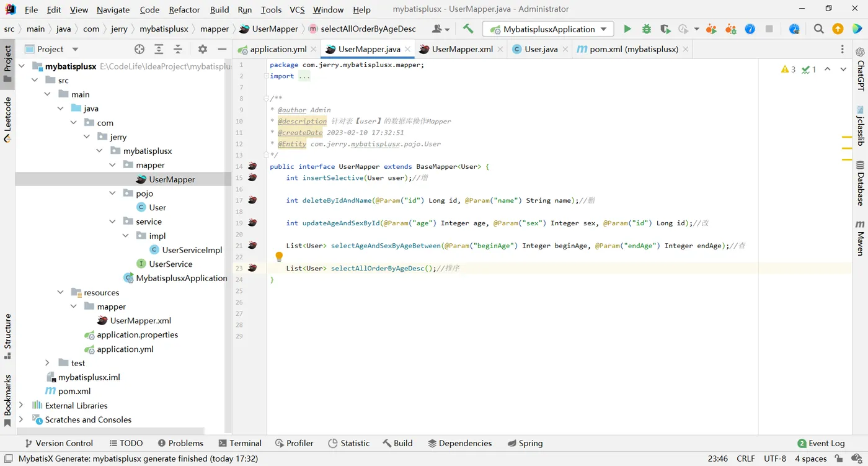Screen dimensions: 868x466
Task: Click the update available orange arrow icon
Action: pyautogui.click(x=838, y=29)
